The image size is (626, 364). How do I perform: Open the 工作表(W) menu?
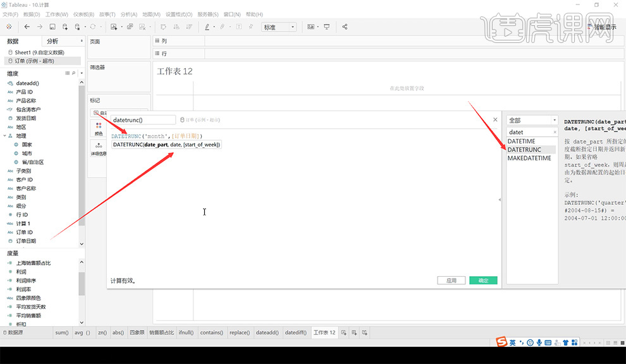click(x=57, y=15)
